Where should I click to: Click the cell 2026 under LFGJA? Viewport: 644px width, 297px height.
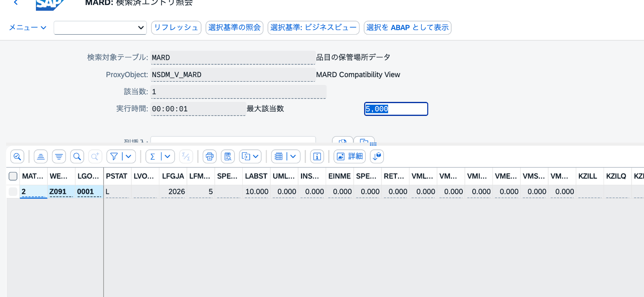[173, 191]
